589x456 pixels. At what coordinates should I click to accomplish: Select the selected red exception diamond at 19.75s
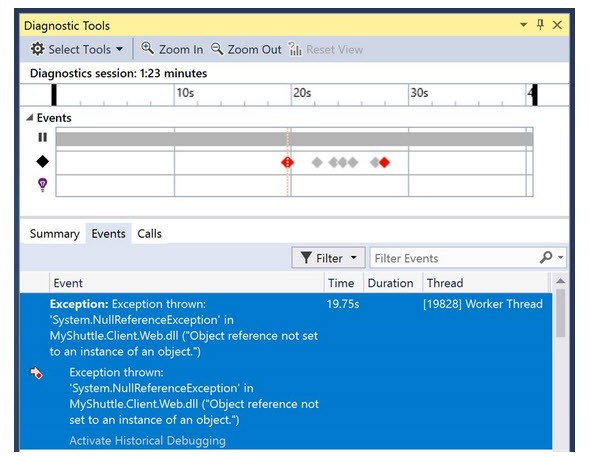pyautogui.click(x=288, y=162)
